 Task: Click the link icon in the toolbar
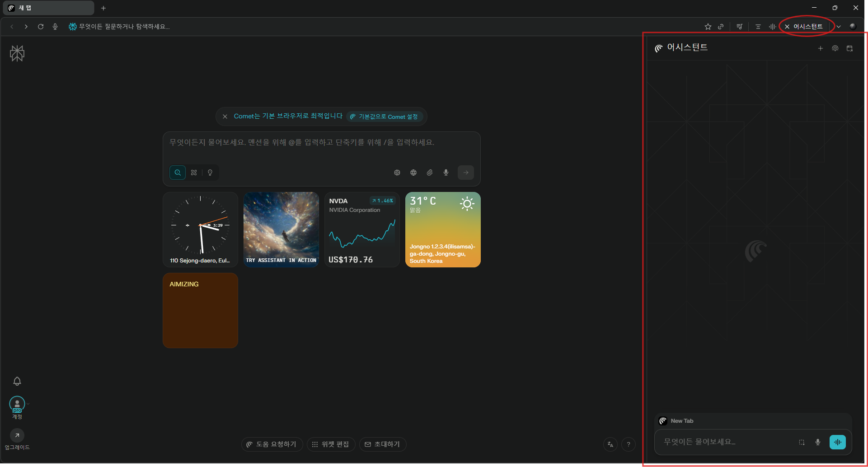coord(721,27)
